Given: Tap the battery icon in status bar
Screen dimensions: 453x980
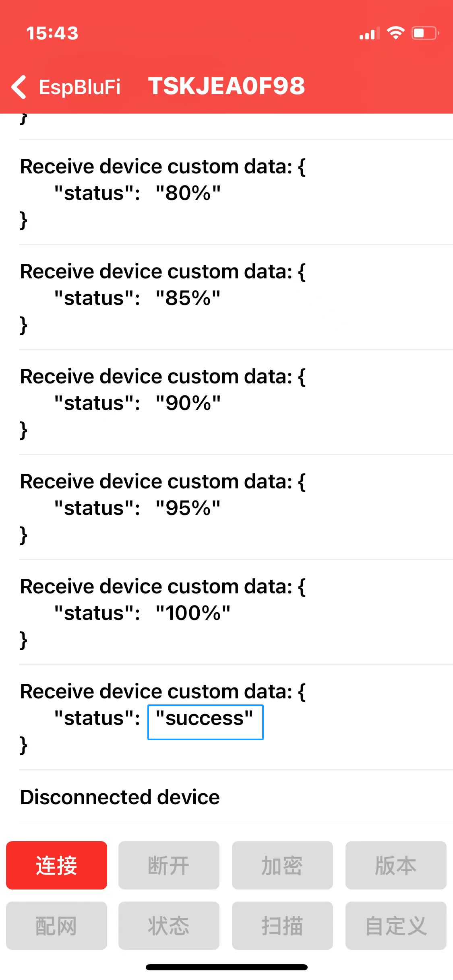Looking at the screenshot, I should [425, 33].
